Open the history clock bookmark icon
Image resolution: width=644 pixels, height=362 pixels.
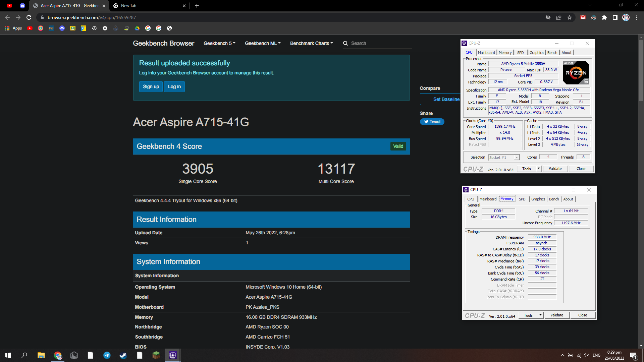point(94,28)
